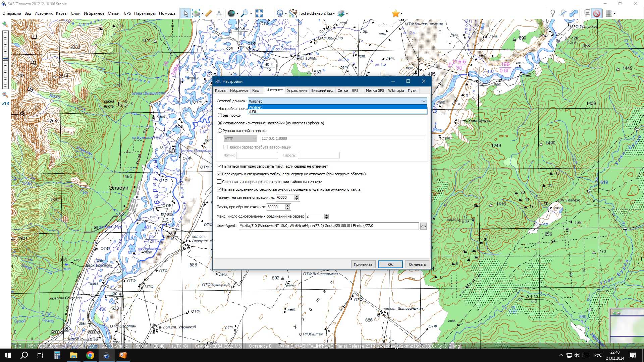The height and width of the screenshot is (362, 644).
Task: Click the zoom in magnifier on left panel
Action: click(x=5, y=24)
